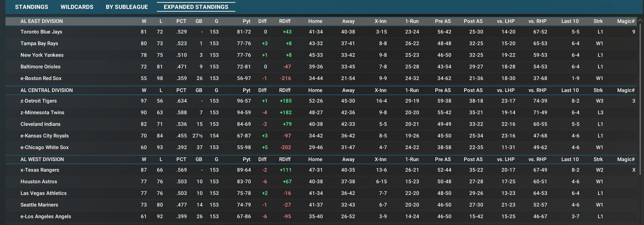644x225 pixels.
Task: Sort AL East by RDiff column header
Action: point(285,21)
